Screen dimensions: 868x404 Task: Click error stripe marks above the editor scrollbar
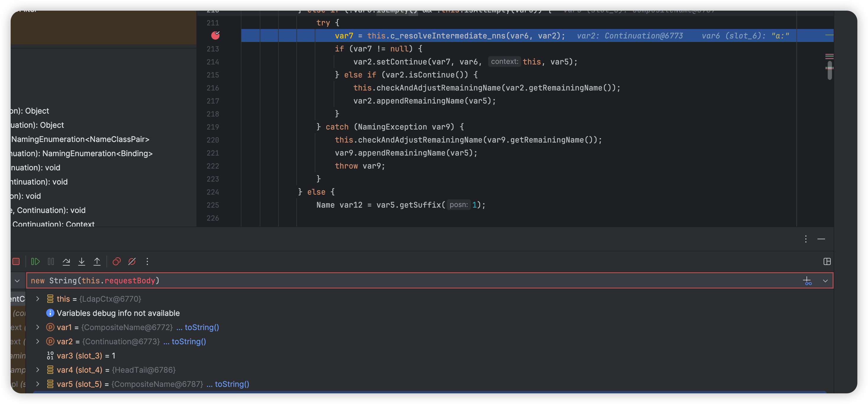click(x=829, y=56)
